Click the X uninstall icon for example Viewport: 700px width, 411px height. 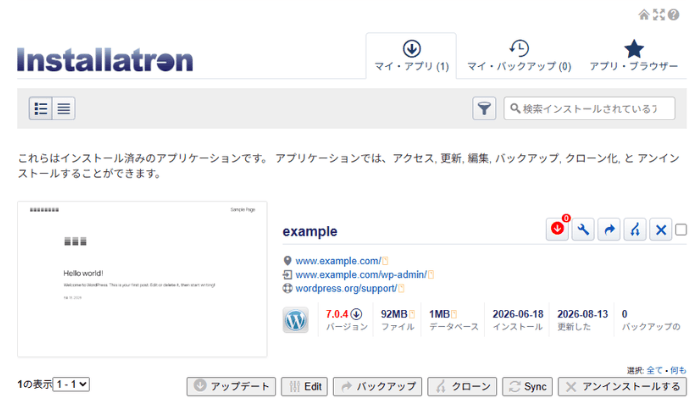[x=661, y=229]
